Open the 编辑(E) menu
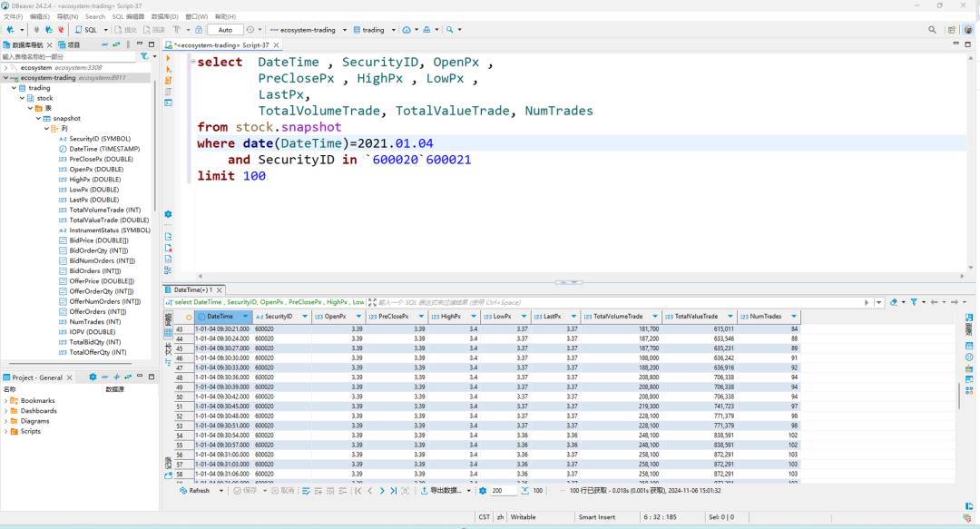The height and width of the screenshot is (529, 980). [39, 17]
